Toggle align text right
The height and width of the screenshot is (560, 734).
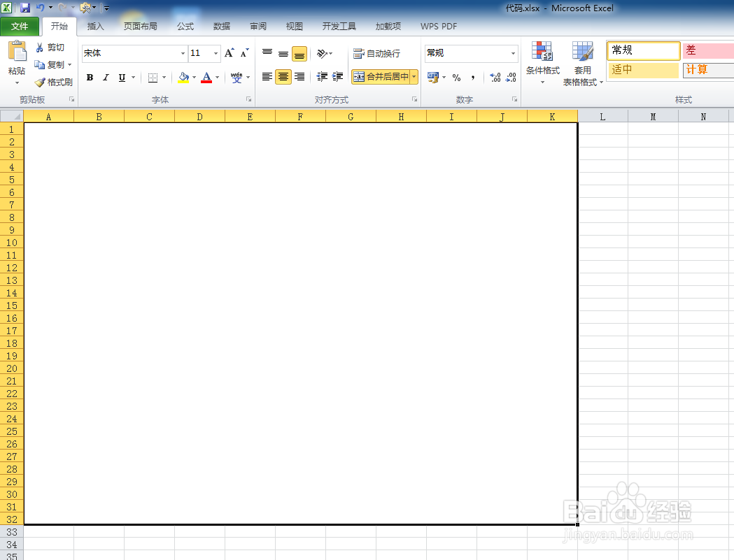click(x=299, y=77)
